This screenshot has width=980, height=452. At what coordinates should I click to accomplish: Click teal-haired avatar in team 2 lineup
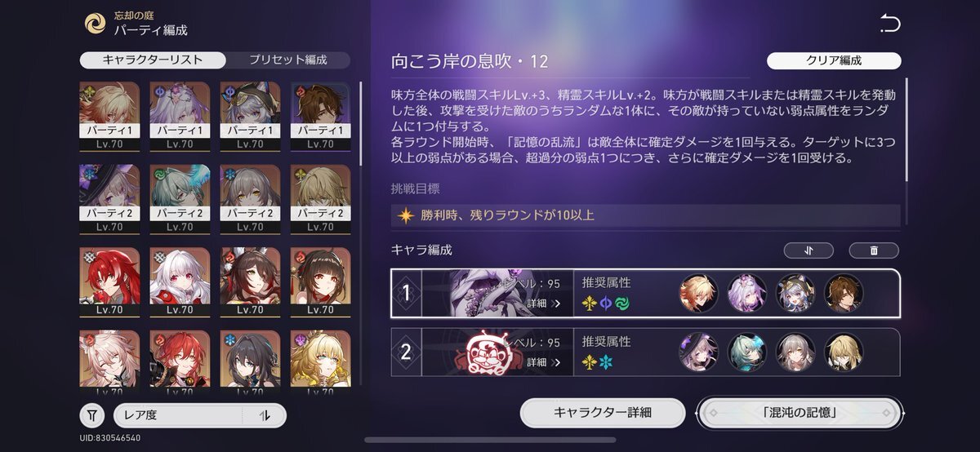746,352
